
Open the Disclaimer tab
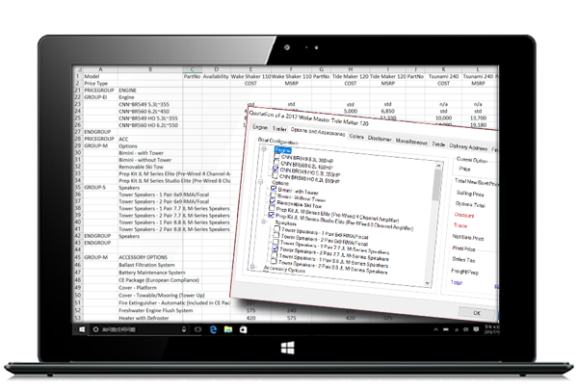[380, 139]
